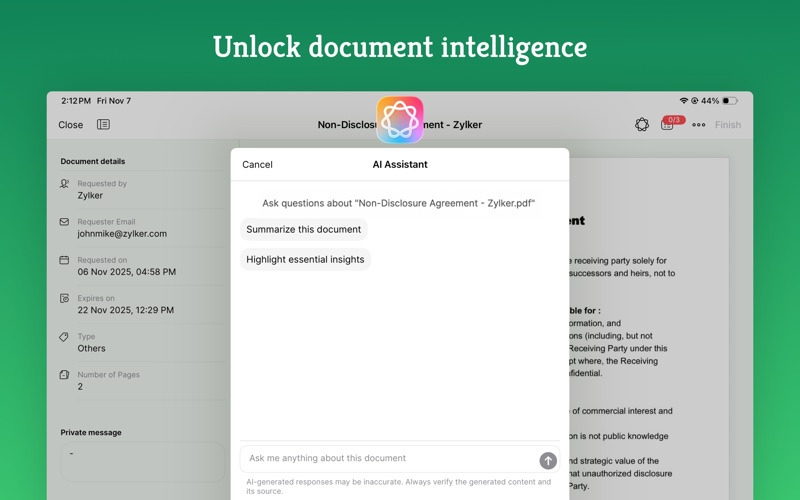Open the AI assistant flower icon in toolbar
Screen dimensions: 800x500
[642, 125]
